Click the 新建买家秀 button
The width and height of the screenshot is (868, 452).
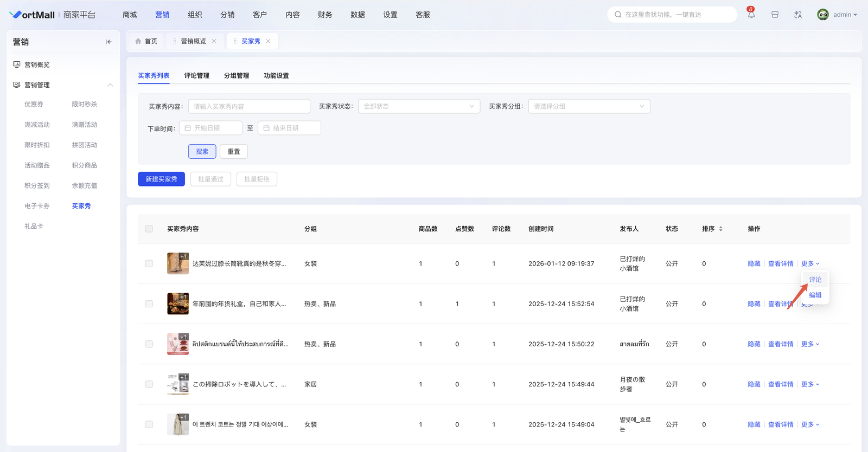(x=161, y=179)
